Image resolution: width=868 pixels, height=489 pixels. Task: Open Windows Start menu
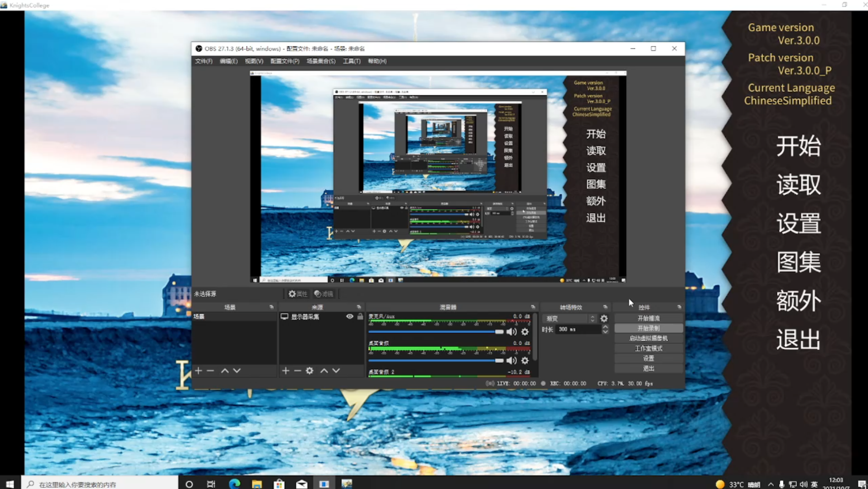(x=10, y=484)
